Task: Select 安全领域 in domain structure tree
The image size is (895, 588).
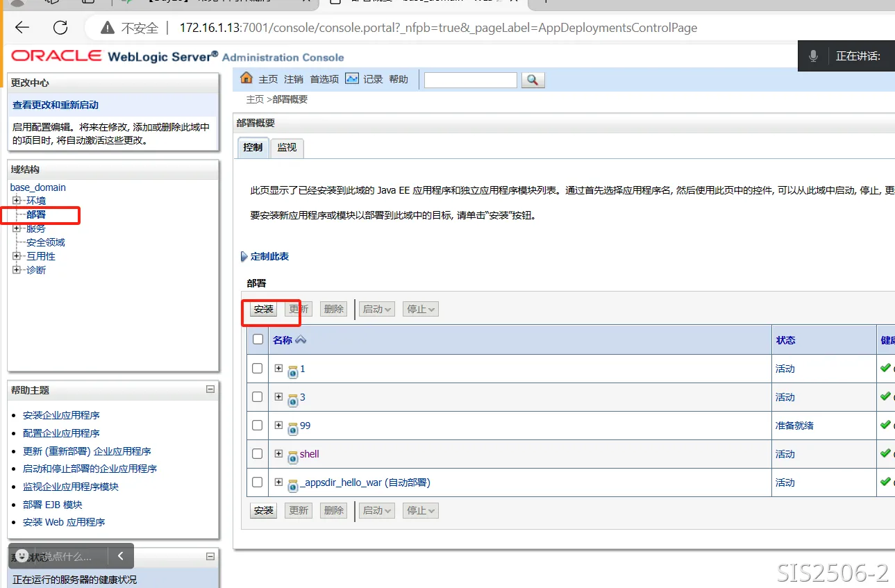Action: (x=46, y=242)
